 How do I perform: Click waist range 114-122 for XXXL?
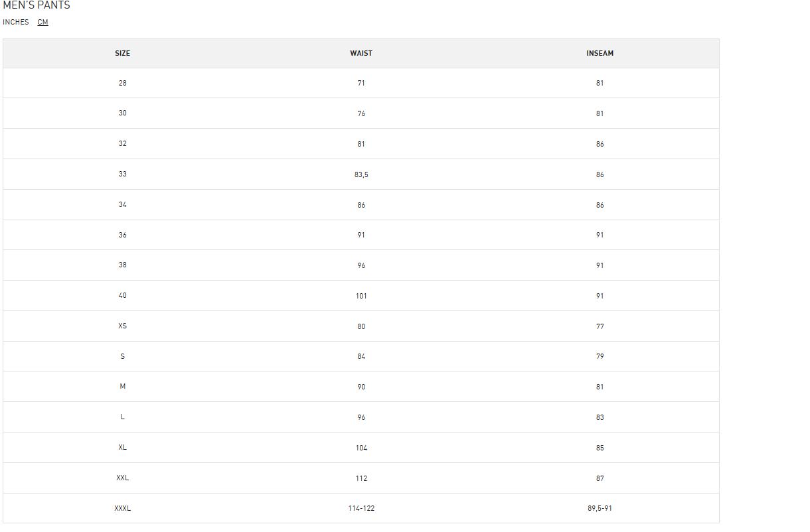pyautogui.click(x=361, y=509)
